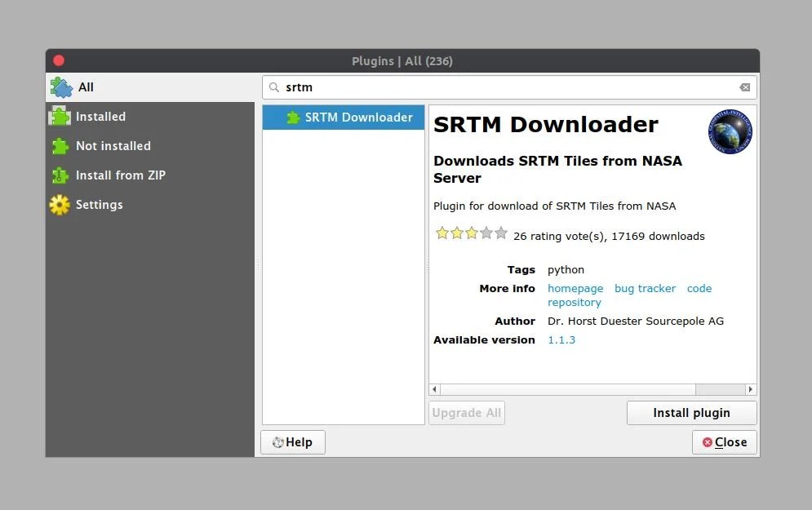The width and height of the screenshot is (812, 510).
Task: Select the SRTM Downloader puzzle icon
Action: (x=292, y=117)
